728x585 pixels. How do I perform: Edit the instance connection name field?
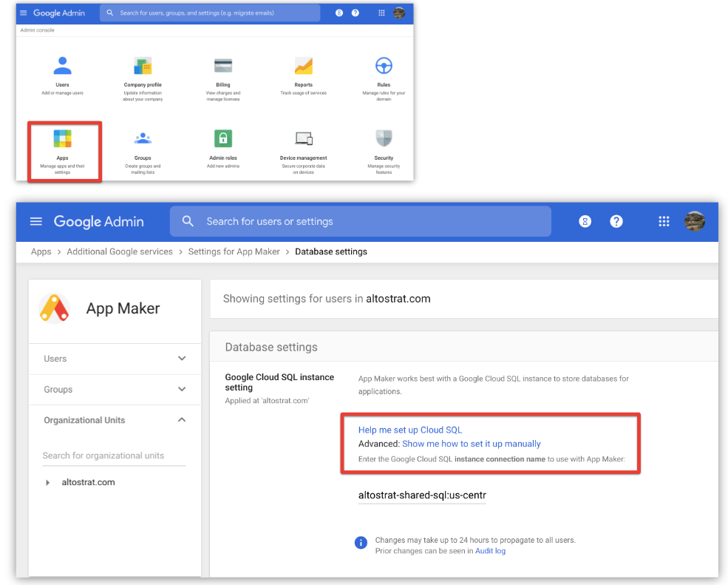422,496
